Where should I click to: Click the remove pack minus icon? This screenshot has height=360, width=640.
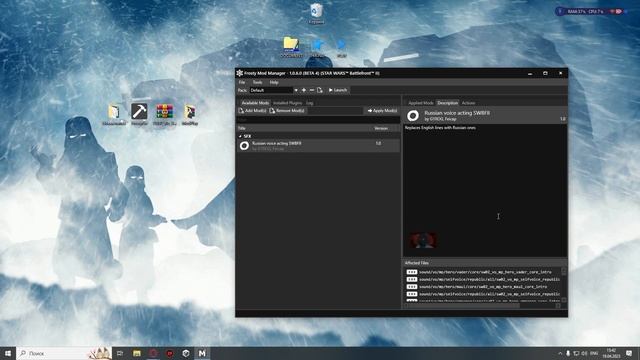(x=312, y=90)
